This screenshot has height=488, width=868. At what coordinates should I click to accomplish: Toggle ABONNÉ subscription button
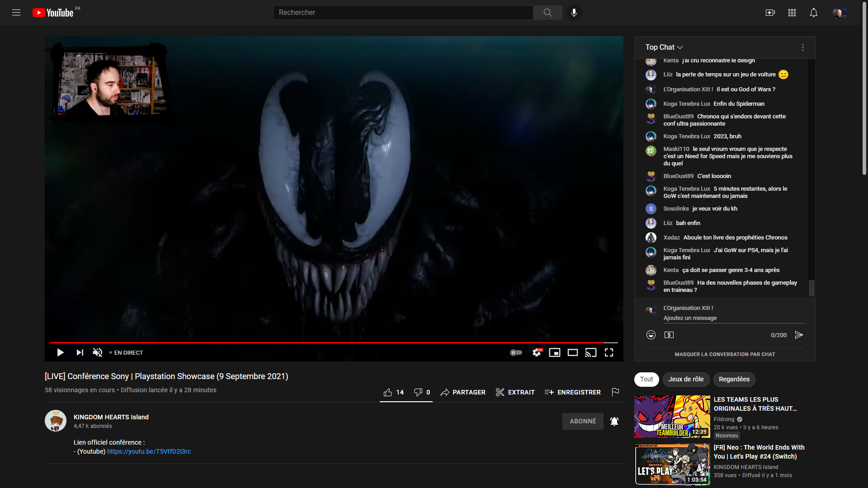click(x=583, y=421)
